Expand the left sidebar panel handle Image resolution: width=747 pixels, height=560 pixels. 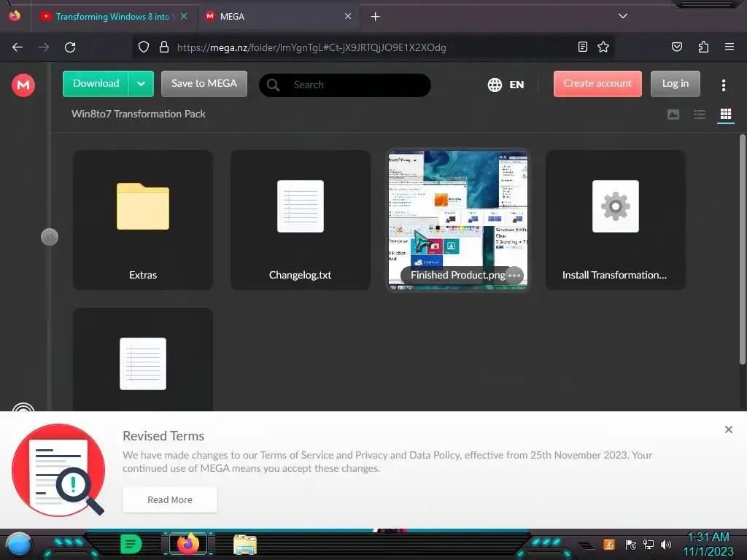click(50, 237)
